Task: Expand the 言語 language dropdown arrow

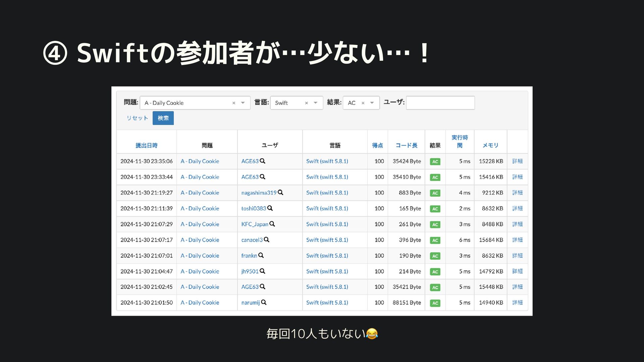Action: click(315, 103)
